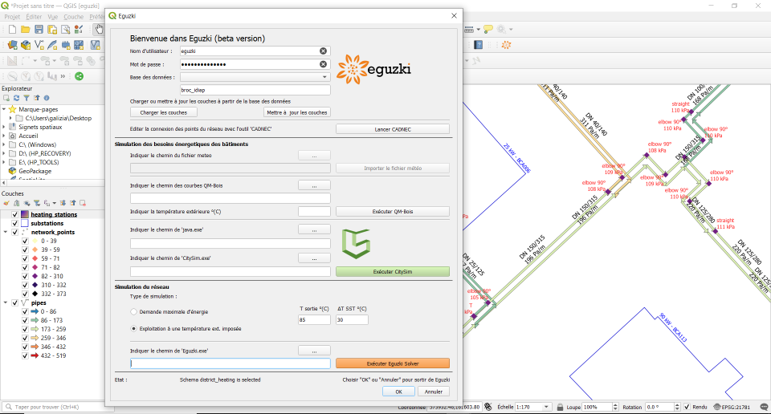Uncheck the substations layer checkbox
The width and height of the screenshot is (771, 414).
14,223
